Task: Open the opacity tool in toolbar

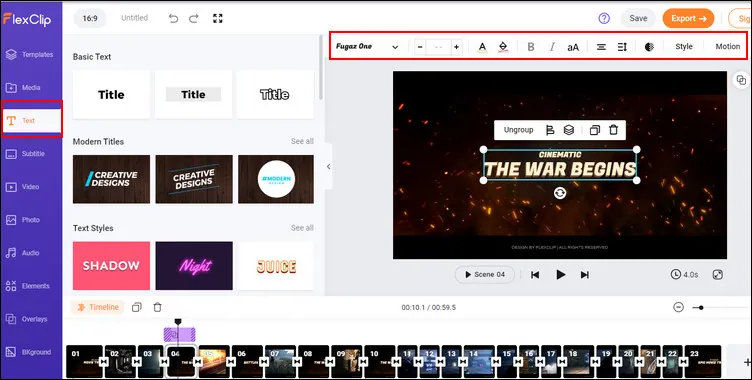Action: click(649, 47)
